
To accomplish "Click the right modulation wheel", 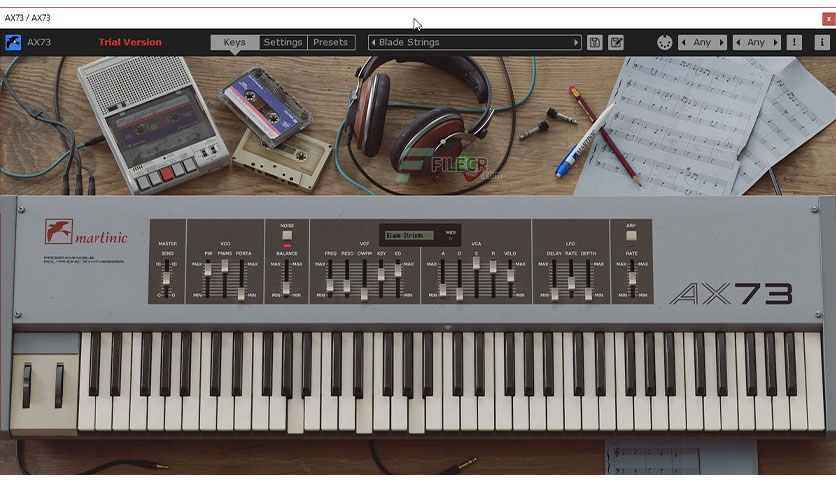I will [x=59, y=385].
